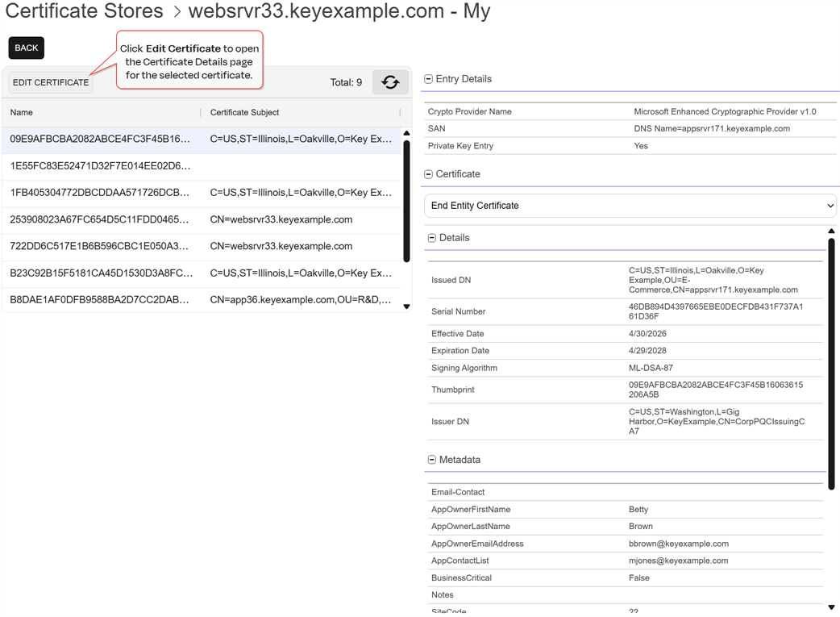Click the details panel scroll-up arrow
The image size is (840, 617).
[831, 231]
